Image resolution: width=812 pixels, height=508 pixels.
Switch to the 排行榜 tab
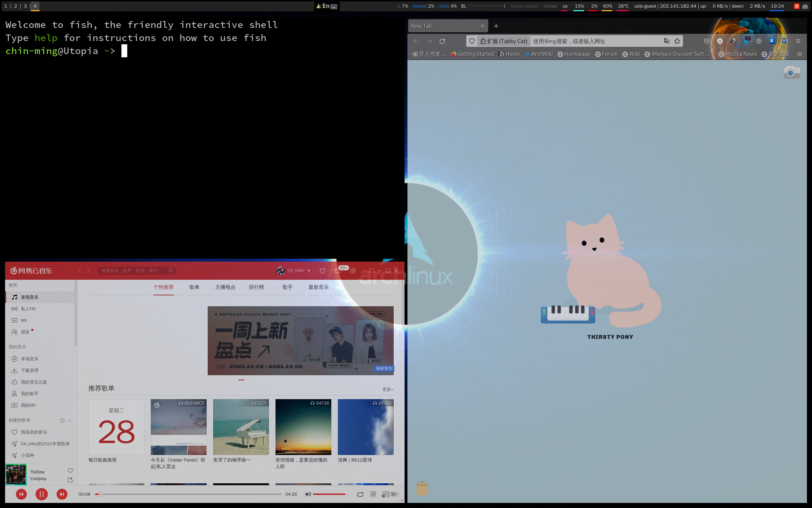[256, 287]
